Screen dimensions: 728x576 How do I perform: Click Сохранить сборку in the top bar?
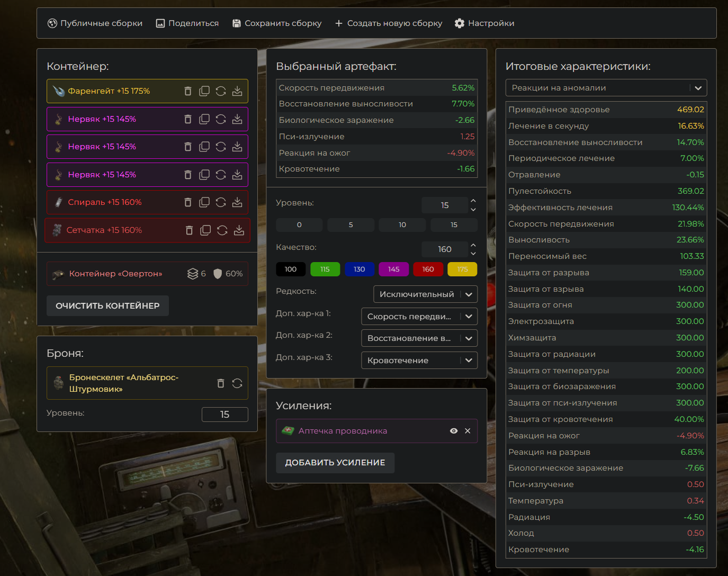277,23
